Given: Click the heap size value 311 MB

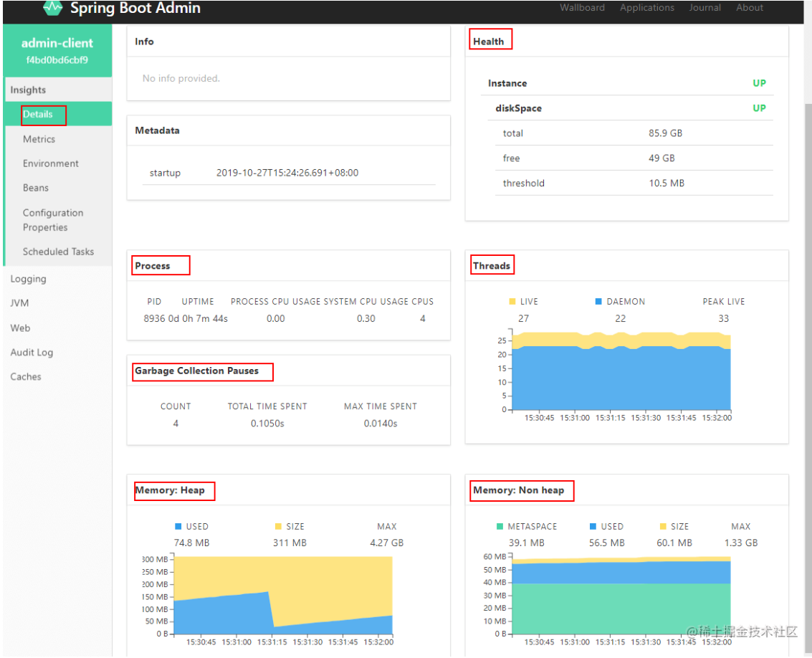Looking at the screenshot, I should [290, 543].
